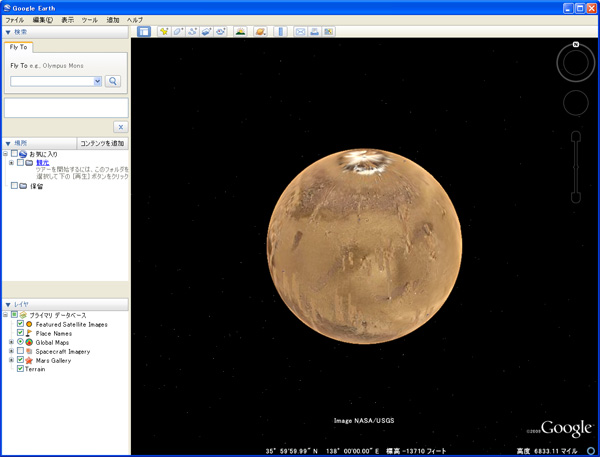Uncheck Featured Satellite Images layer
This screenshot has height=457, width=600.
point(20,324)
